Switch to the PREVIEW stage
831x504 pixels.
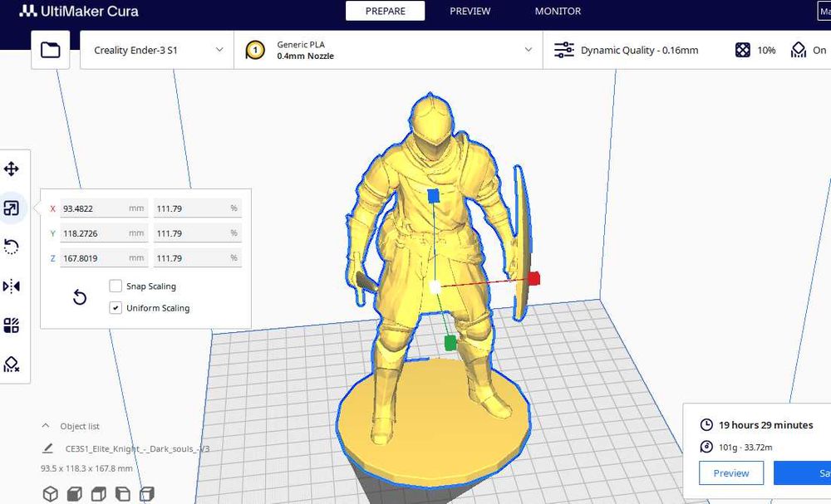(470, 11)
